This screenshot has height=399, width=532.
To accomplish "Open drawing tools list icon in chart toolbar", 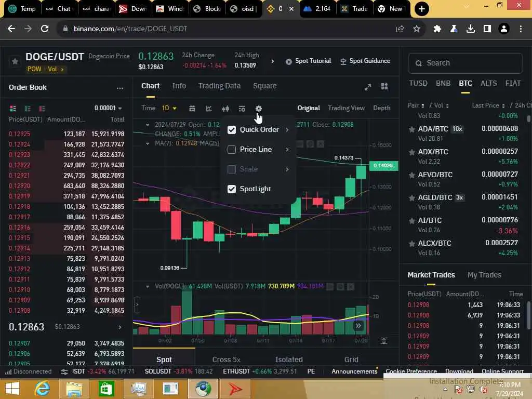I will [x=242, y=109].
